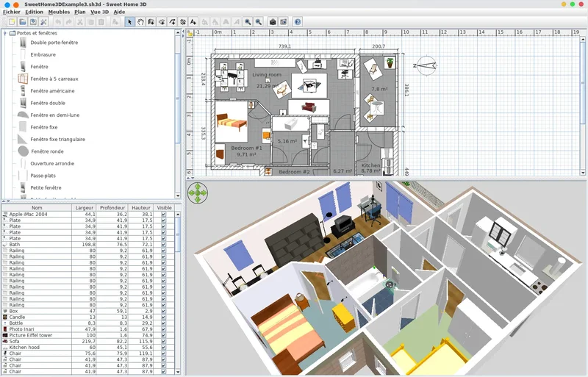Open the Fichier menu
Viewport: 588px width, 377px height.
click(x=12, y=12)
